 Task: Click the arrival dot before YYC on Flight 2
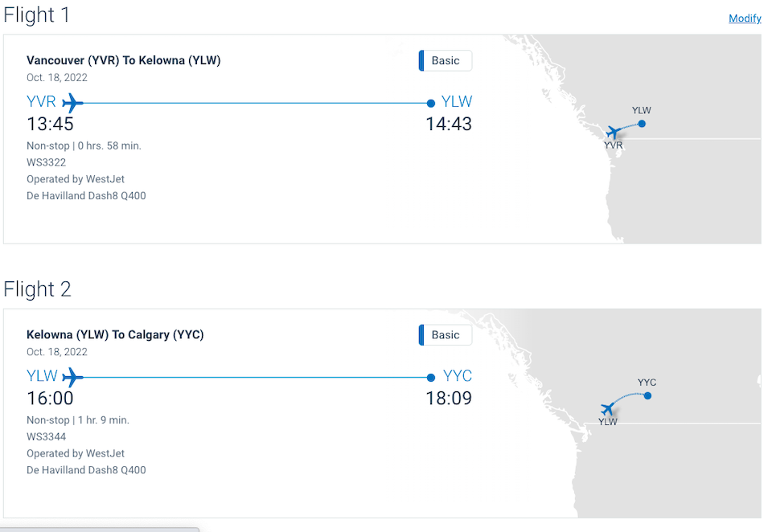tap(431, 378)
